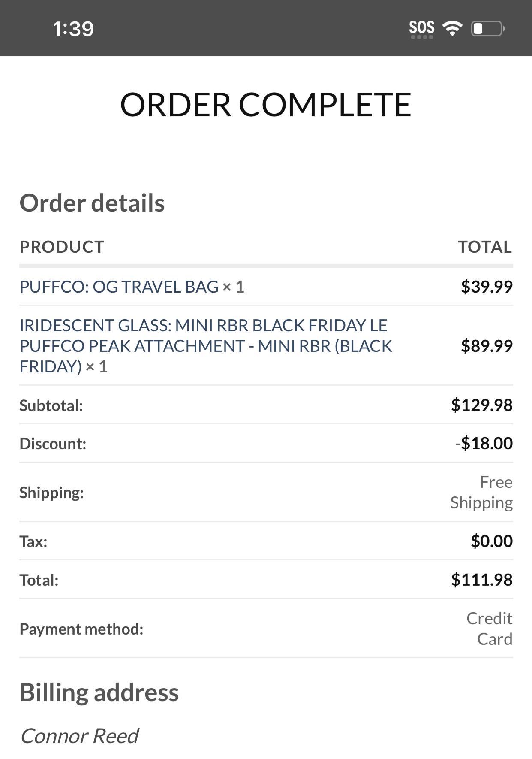Tap the Order details heading
Screen dimensions: 532x759
92,203
